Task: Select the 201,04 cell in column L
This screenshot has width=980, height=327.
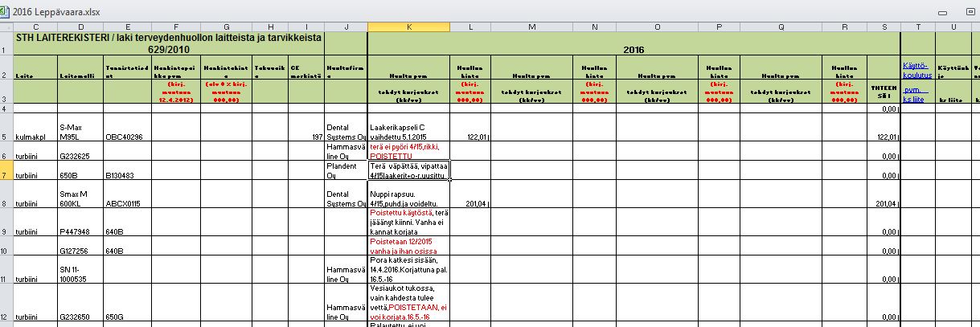Action: click(x=471, y=194)
